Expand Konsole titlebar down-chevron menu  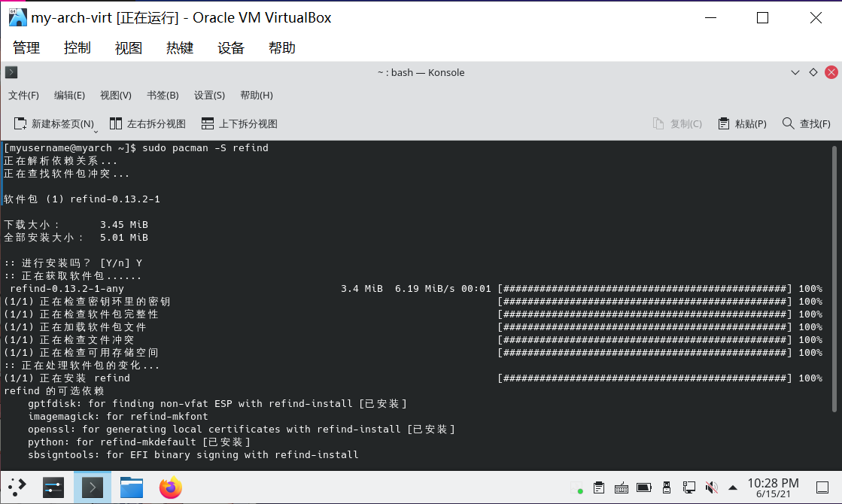[x=795, y=73]
